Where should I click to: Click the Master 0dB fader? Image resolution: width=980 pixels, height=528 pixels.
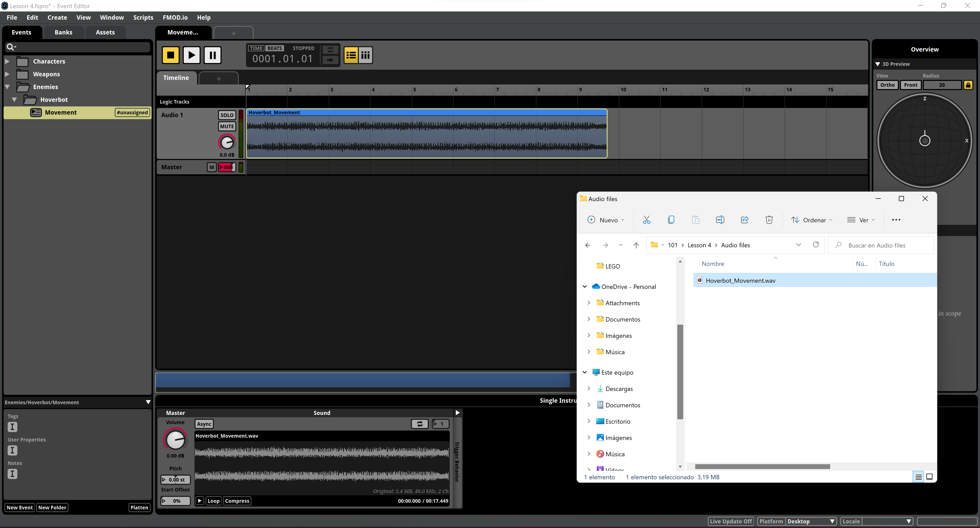(227, 167)
